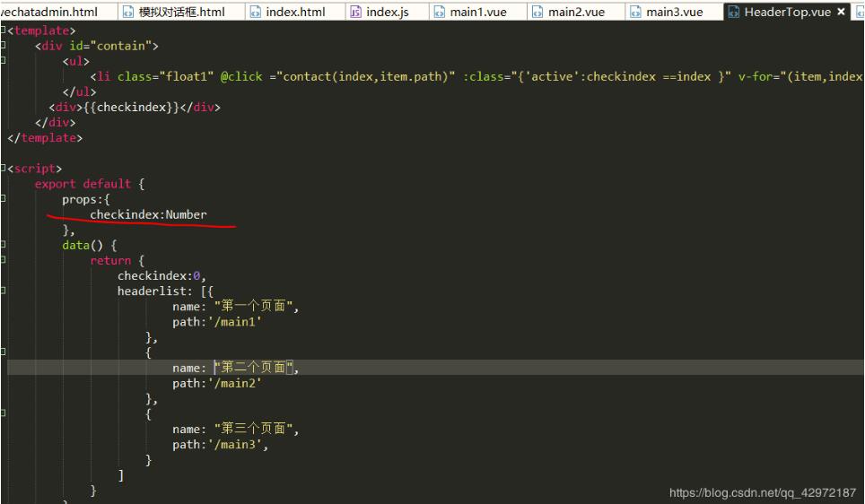Image resolution: width=865 pixels, height=504 pixels.
Task: Switch to the main3.vue tab
Action: click(x=675, y=12)
